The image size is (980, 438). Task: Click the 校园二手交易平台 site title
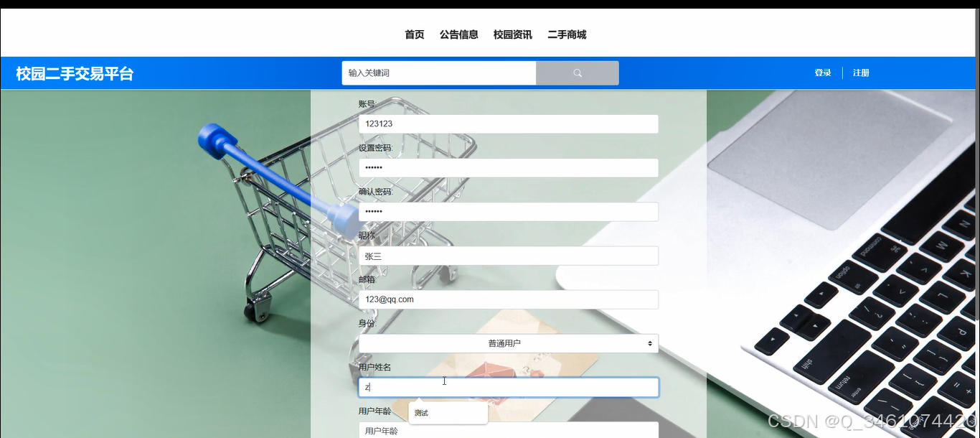(75, 73)
